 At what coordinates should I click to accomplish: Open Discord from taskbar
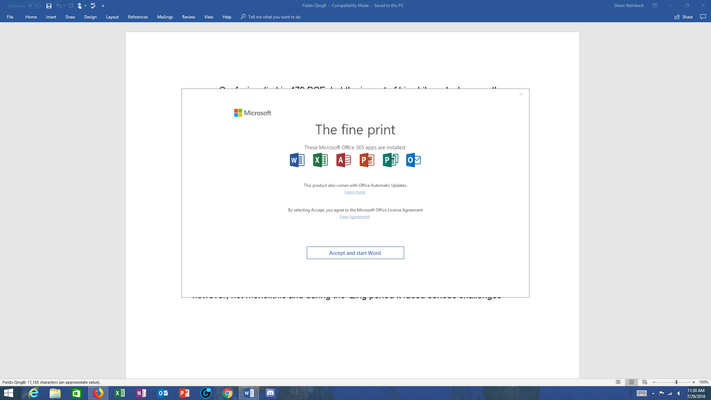(270, 393)
